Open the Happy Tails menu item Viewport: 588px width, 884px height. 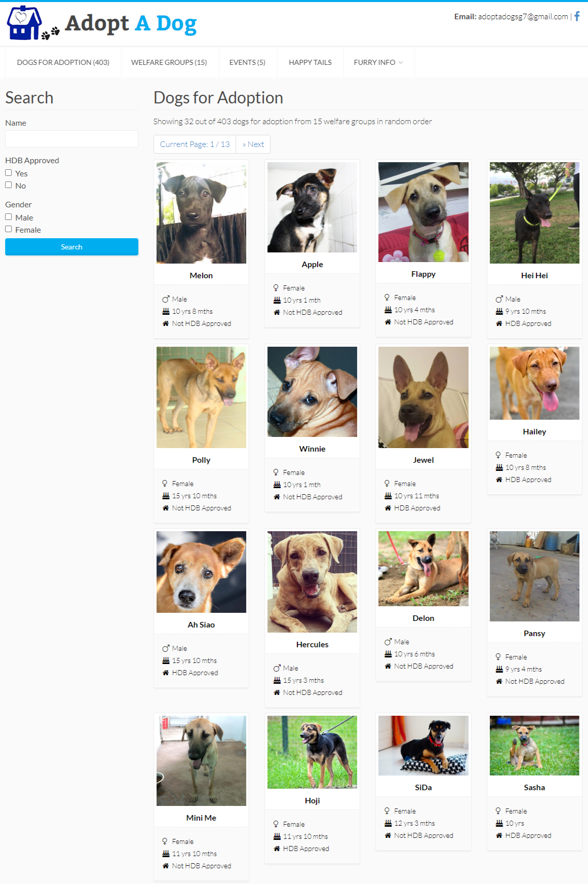pyautogui.click(x=310, y=62)
